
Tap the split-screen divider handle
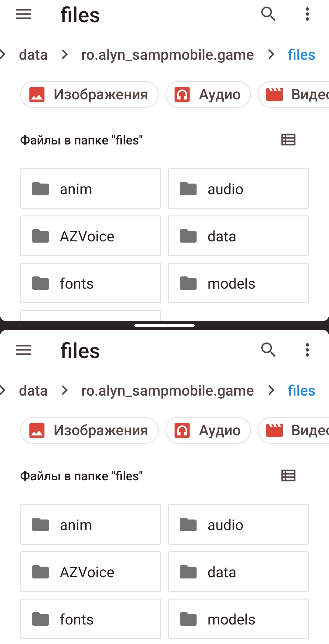tap(164, 326)
